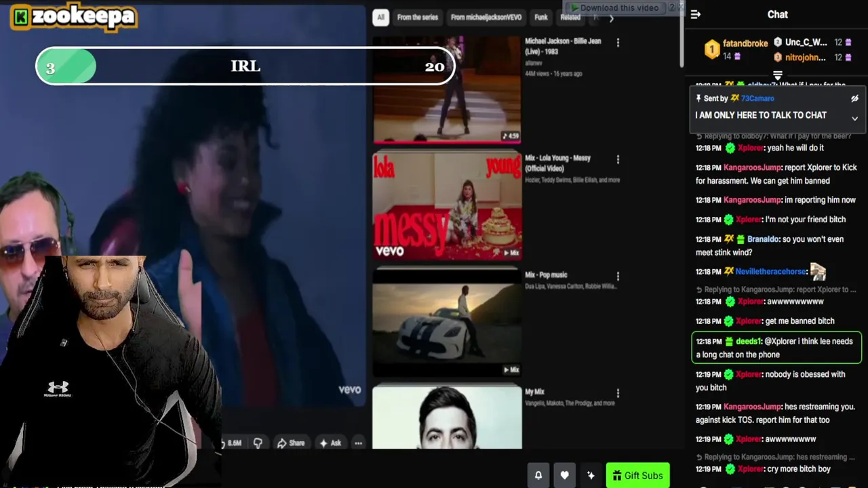868x488 pixels.
Task: Expand the gift leaderboard handle
Action: click(x=778, y=75)
